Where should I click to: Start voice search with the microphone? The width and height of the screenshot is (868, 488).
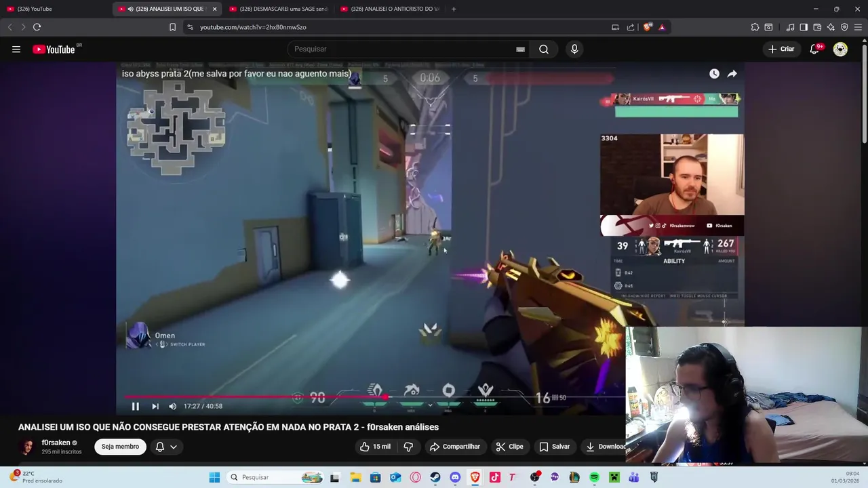point(574,49)
